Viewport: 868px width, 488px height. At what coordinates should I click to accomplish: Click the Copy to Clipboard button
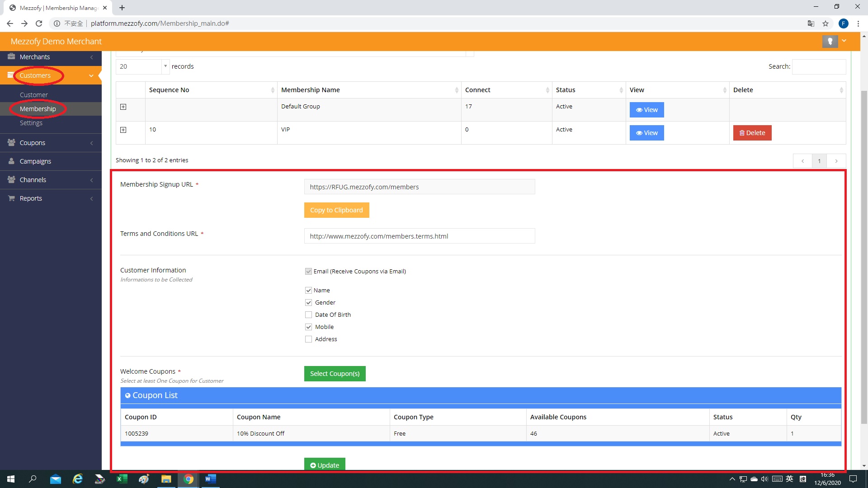tap(336, 210)
